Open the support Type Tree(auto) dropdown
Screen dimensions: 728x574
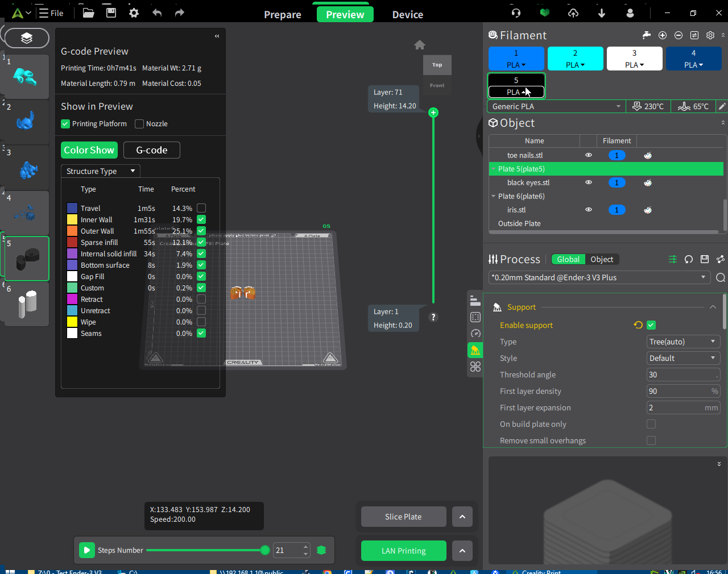click(683, 342)
